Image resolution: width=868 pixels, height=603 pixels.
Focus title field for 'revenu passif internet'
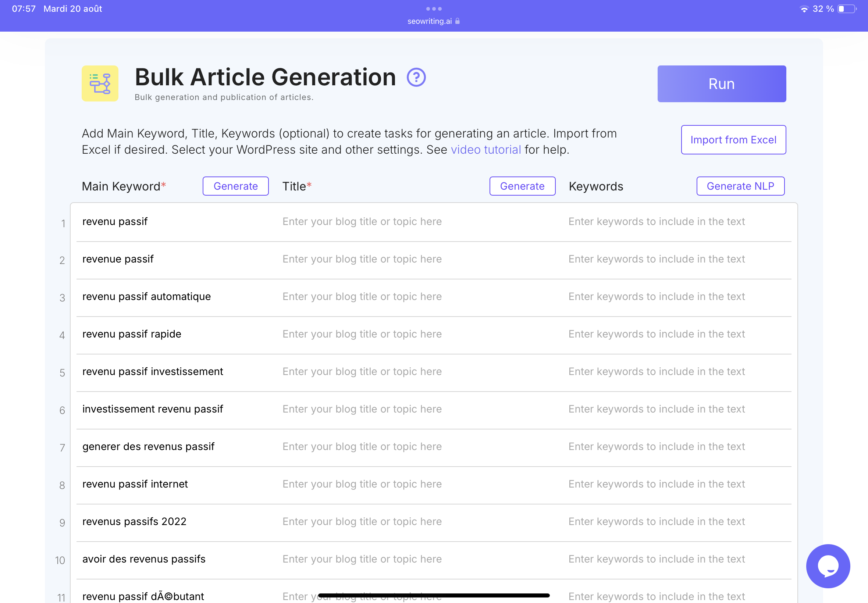coord(419,484)
